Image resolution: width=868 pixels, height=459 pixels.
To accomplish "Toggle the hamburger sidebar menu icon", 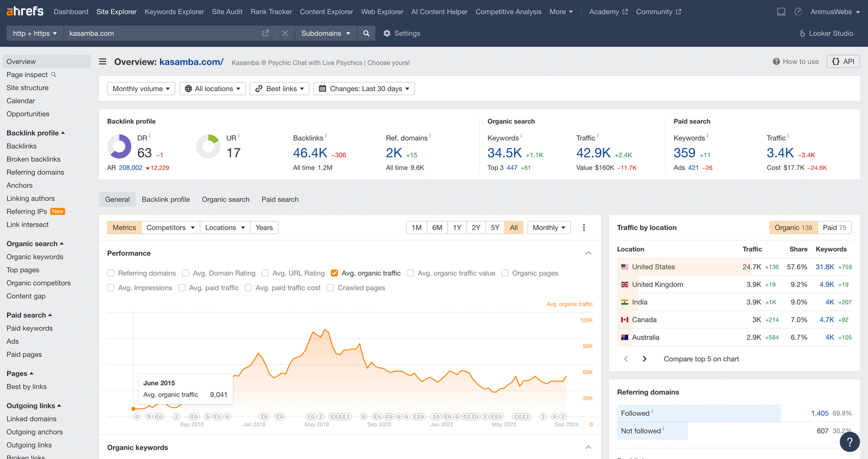I will click(103, 62).
